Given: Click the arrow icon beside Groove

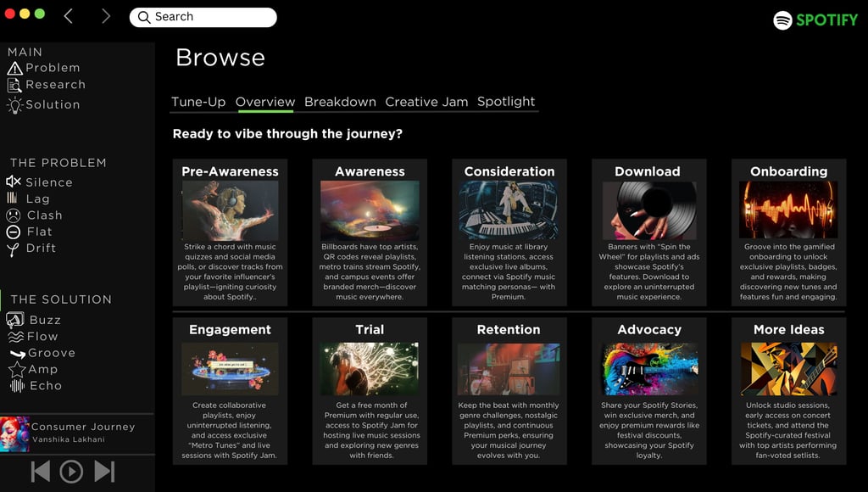Looking at the screenshot, I should (18, 354).
